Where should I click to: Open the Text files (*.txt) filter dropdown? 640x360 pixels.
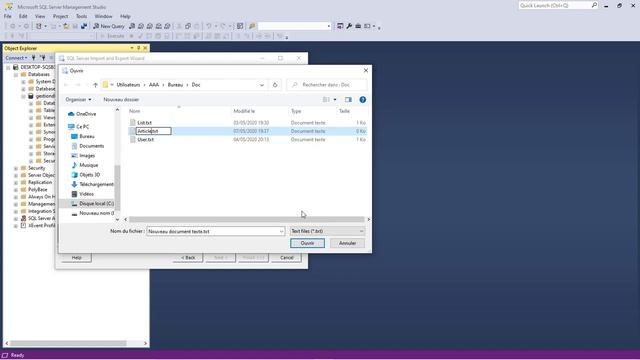(327, 231)
